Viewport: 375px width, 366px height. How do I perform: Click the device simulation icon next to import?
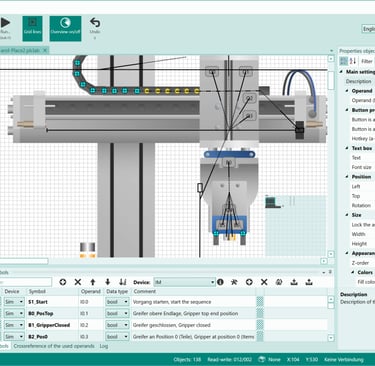tap(279, 282)
